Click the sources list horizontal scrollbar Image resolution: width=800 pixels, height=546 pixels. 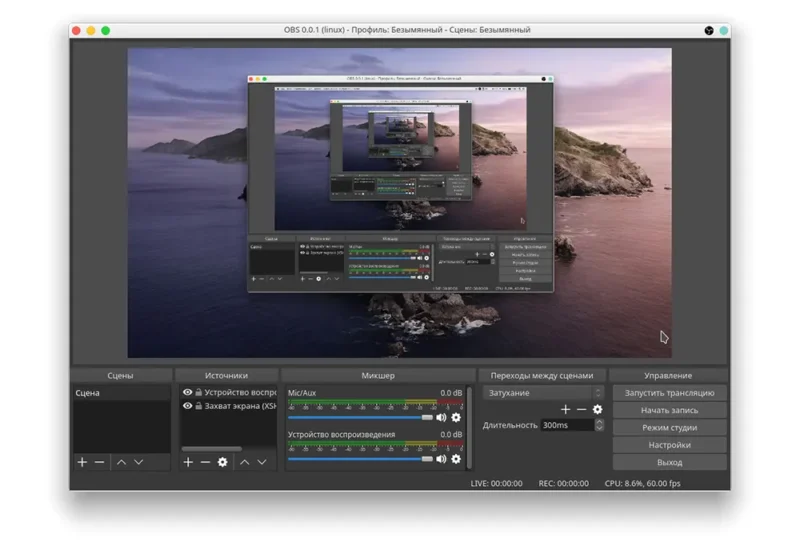(212, 449)
